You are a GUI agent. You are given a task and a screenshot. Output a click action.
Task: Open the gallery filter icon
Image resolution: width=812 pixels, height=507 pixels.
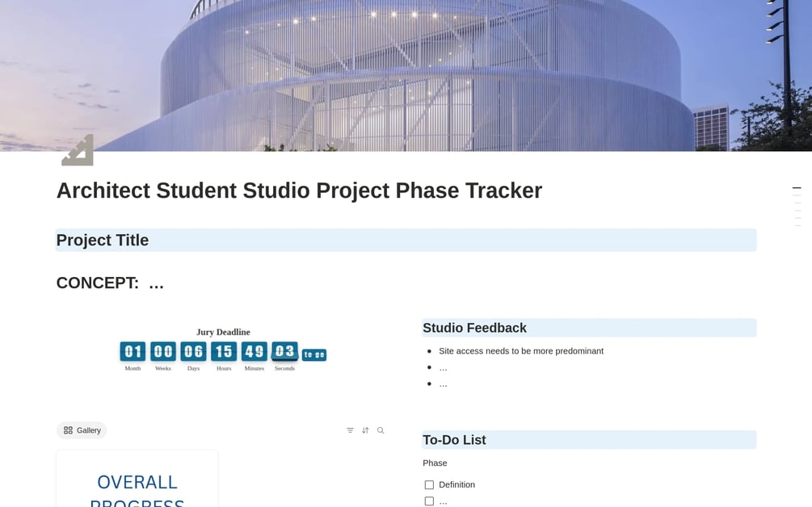(350, 430)
